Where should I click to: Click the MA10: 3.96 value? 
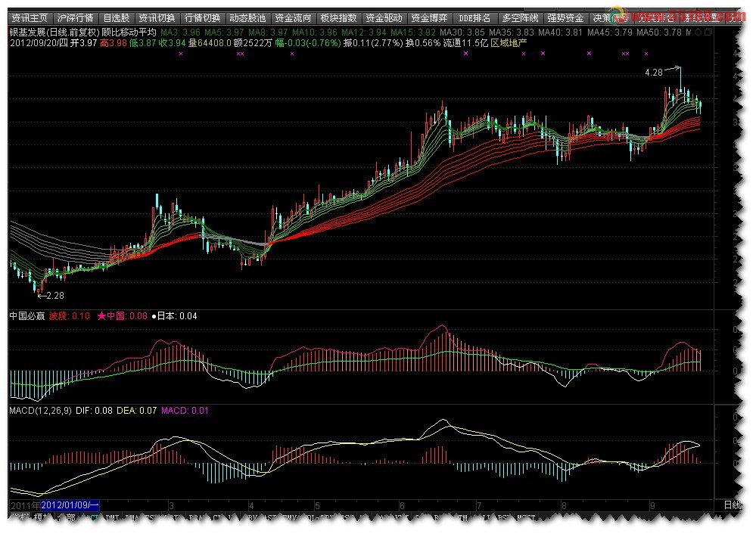point(315,33)
